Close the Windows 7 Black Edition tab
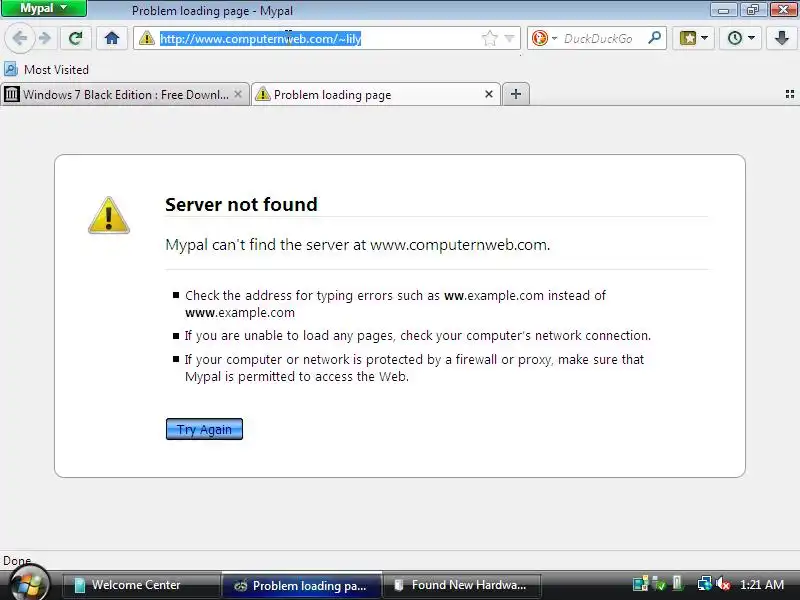The image size is (800, 600). pos(238,94)
